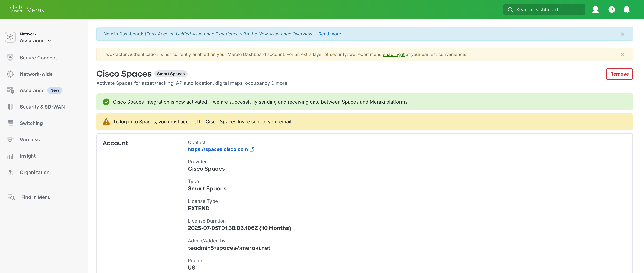Click the integration is now activated message
The width and height of the screenshot is (644, 273).
click(260, 102)
